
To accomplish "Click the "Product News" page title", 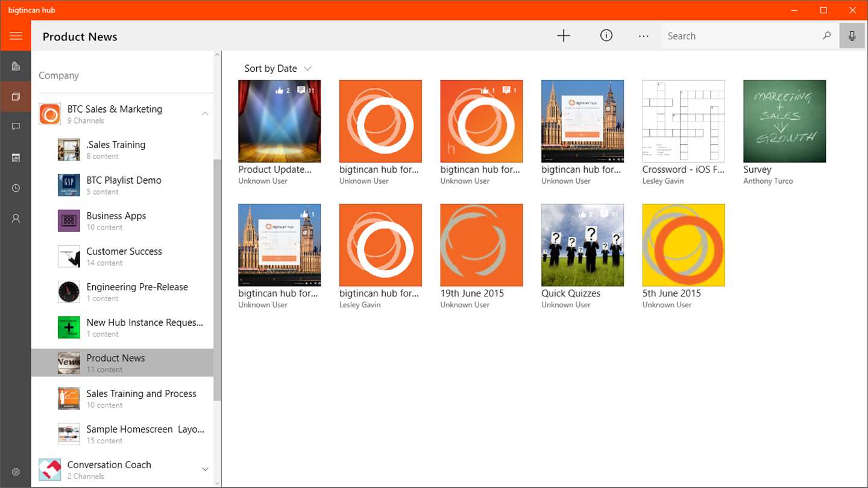I will click(80, 37).
